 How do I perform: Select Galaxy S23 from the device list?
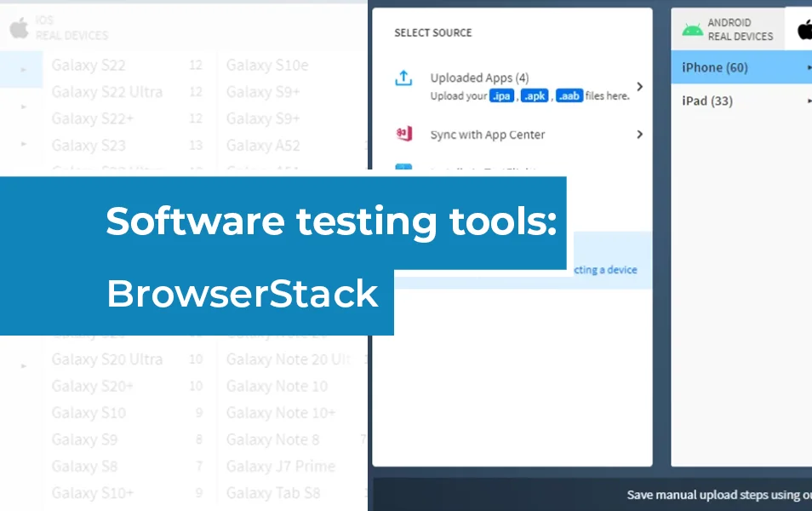88,146
